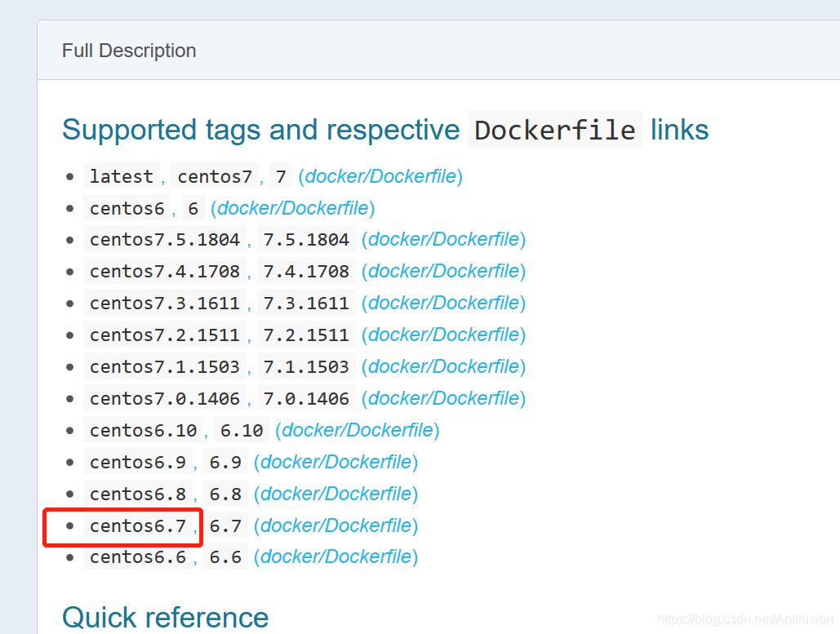Click the '7.1.1503' tag

coord(306,367)
